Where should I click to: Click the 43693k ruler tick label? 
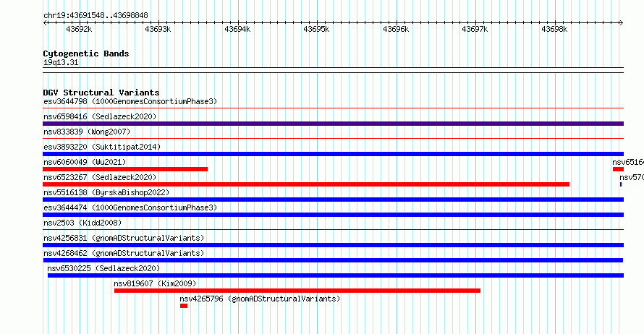point(158,30)
